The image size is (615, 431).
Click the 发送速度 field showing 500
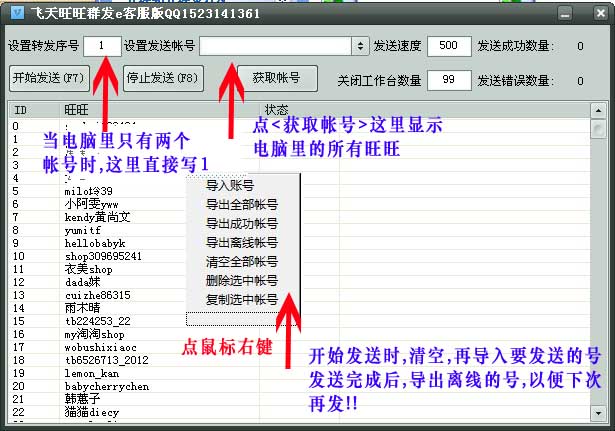(449, 46)
